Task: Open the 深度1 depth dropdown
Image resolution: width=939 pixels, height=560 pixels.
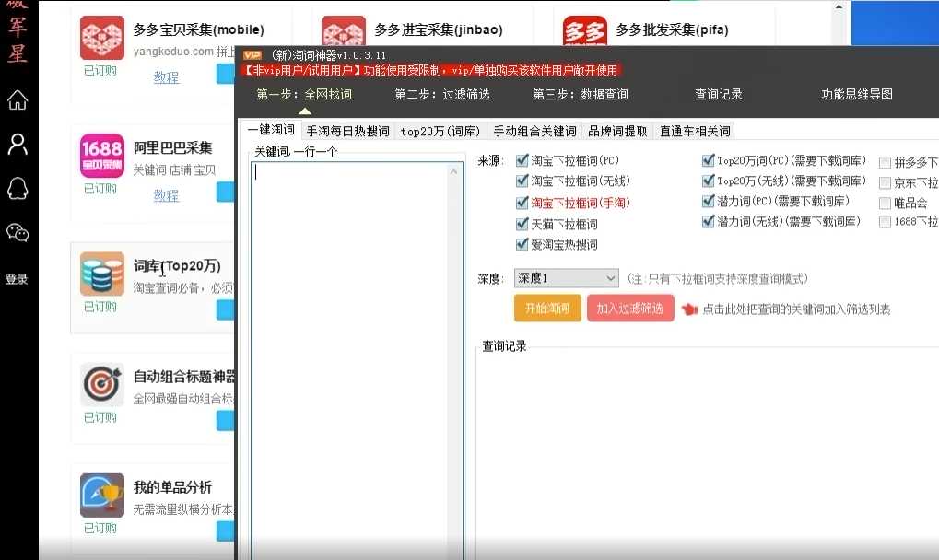Action: coord(566,278)
